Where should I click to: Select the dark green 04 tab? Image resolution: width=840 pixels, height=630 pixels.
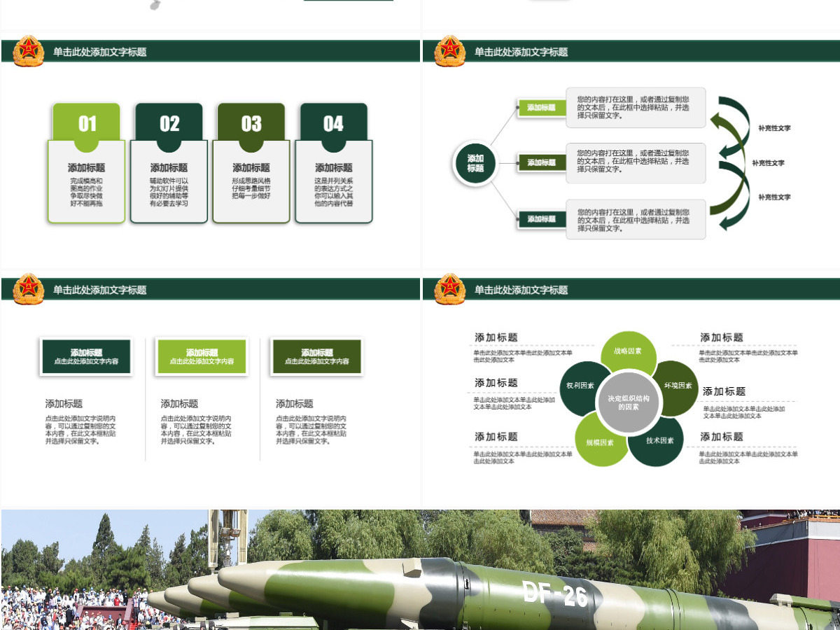click(x=334, y=125)
